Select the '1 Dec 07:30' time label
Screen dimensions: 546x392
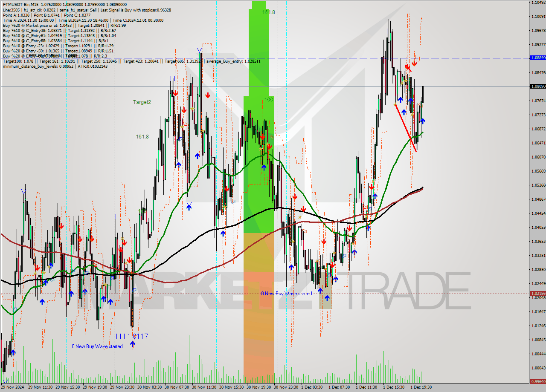[x=339, y=387]
